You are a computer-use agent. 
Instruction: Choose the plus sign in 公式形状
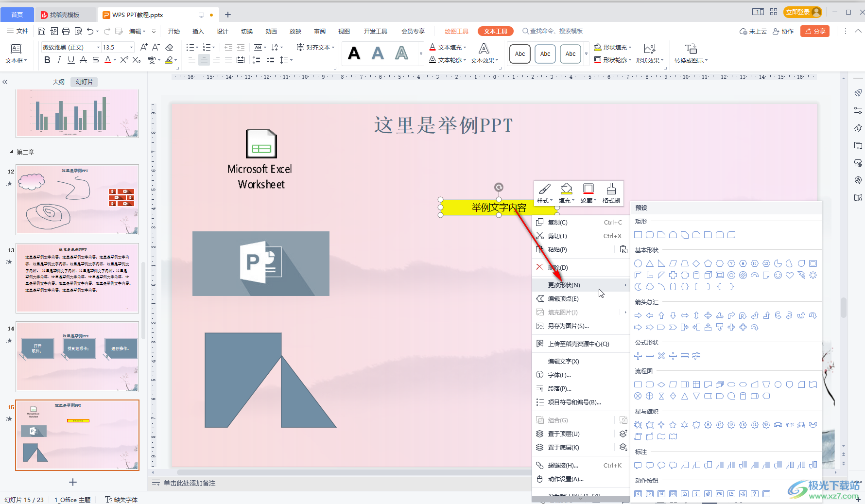[638, 356]
